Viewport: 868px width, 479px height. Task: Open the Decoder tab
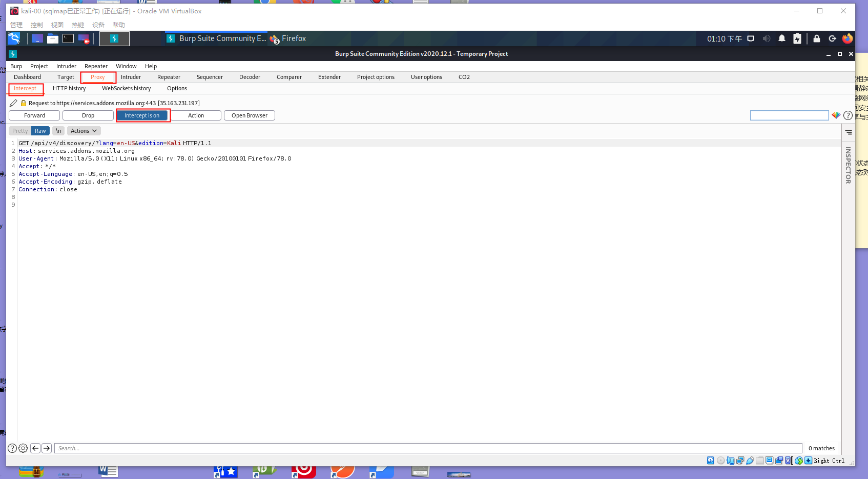tap(250, 77)
